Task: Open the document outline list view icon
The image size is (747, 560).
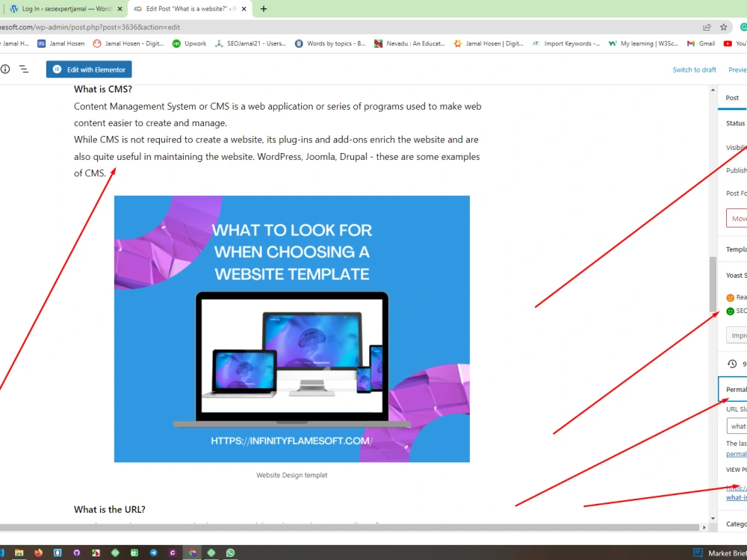Action: click(x=24, y=69)
